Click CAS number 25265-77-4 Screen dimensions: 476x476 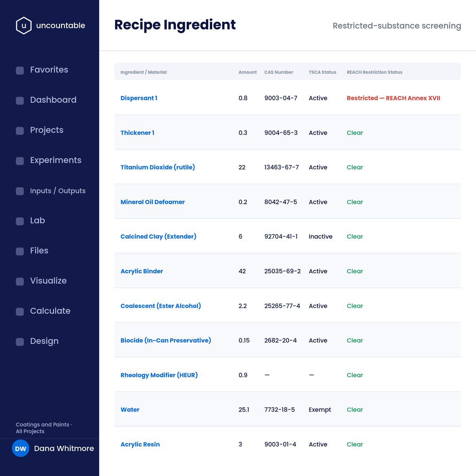point(282,306)
